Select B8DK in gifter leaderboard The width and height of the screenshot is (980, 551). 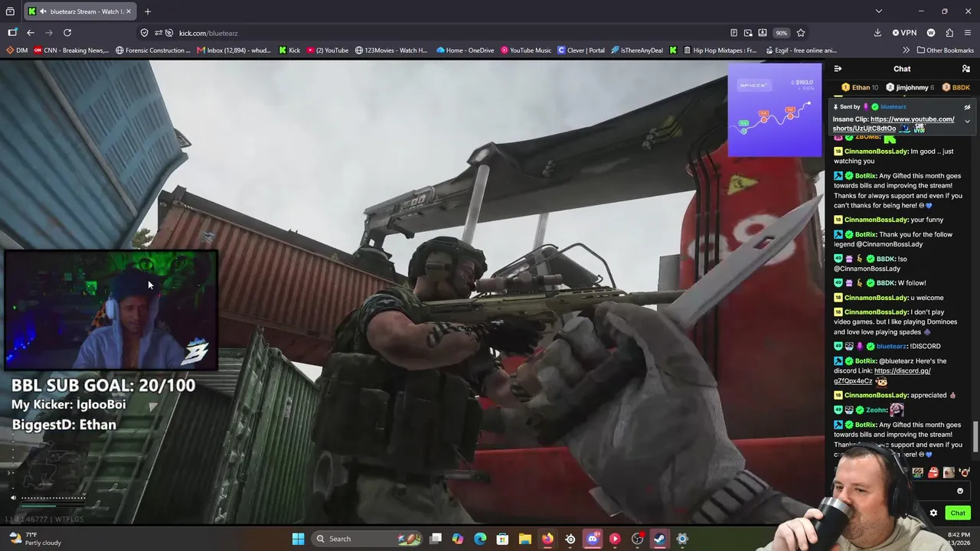(956, 87)
